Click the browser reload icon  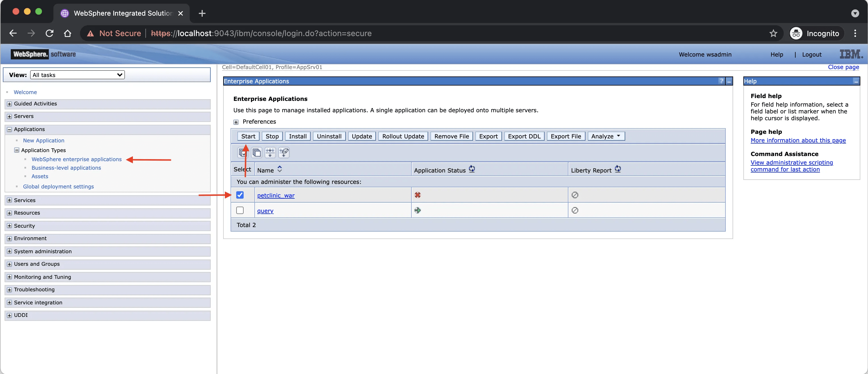pyautogui.click(x=49, y=33)
